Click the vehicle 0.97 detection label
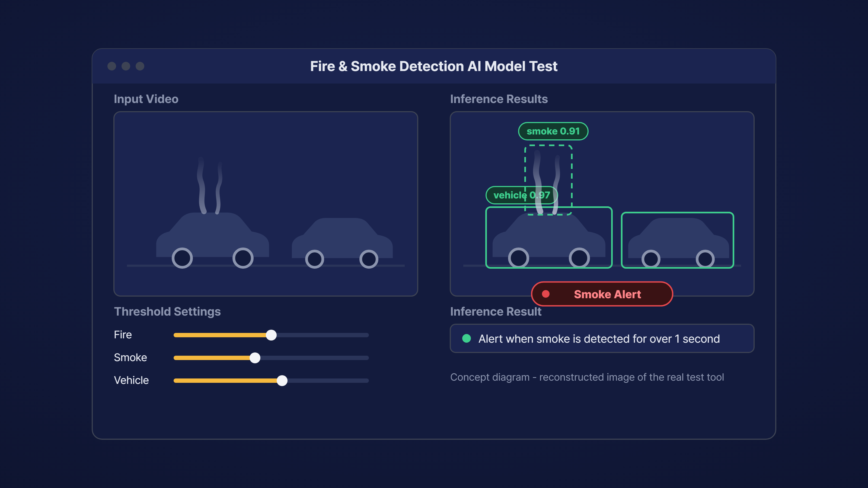 click(522, 195)
